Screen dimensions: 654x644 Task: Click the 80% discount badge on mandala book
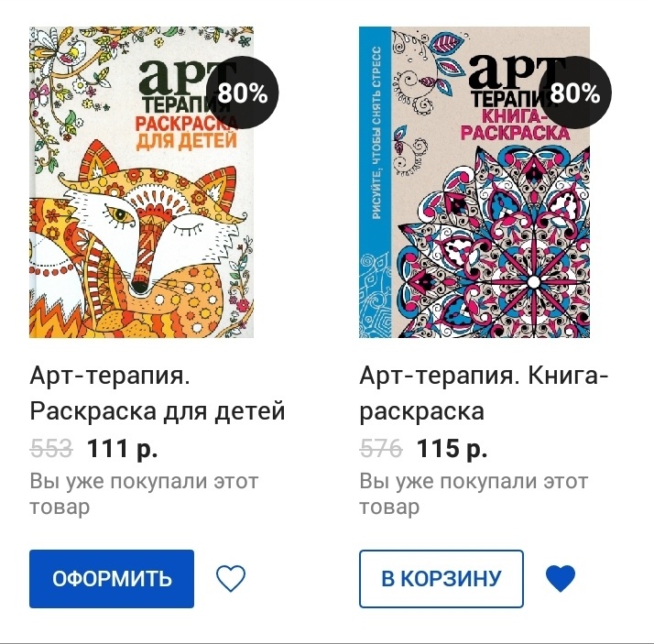point(574,93)
